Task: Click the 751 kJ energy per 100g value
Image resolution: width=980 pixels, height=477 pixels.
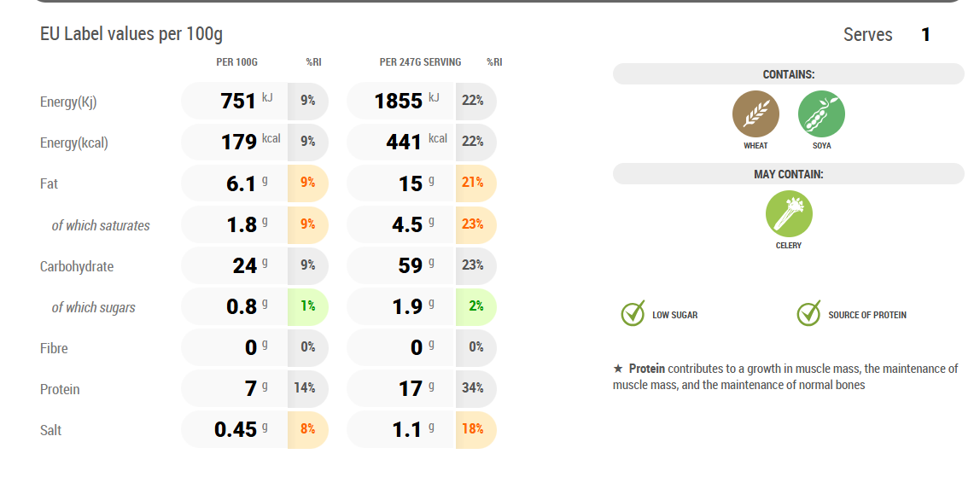Action: pos(239,101)
